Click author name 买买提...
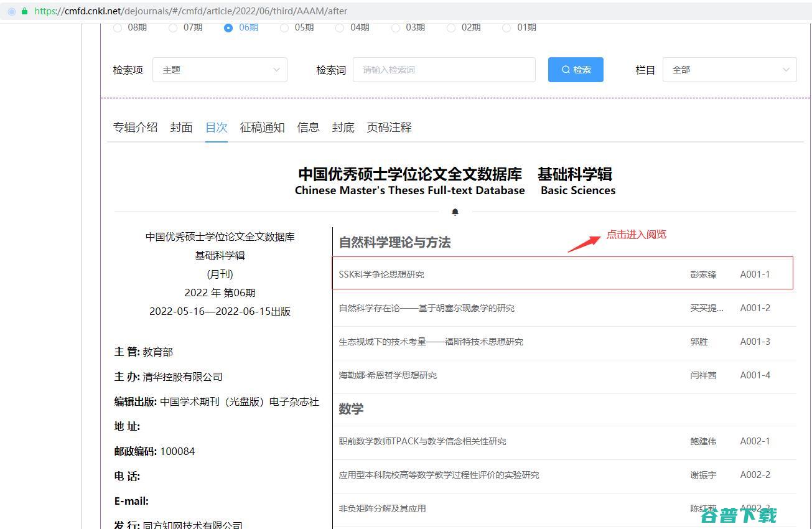Screen dimensions: 812x529 point(707,308)
